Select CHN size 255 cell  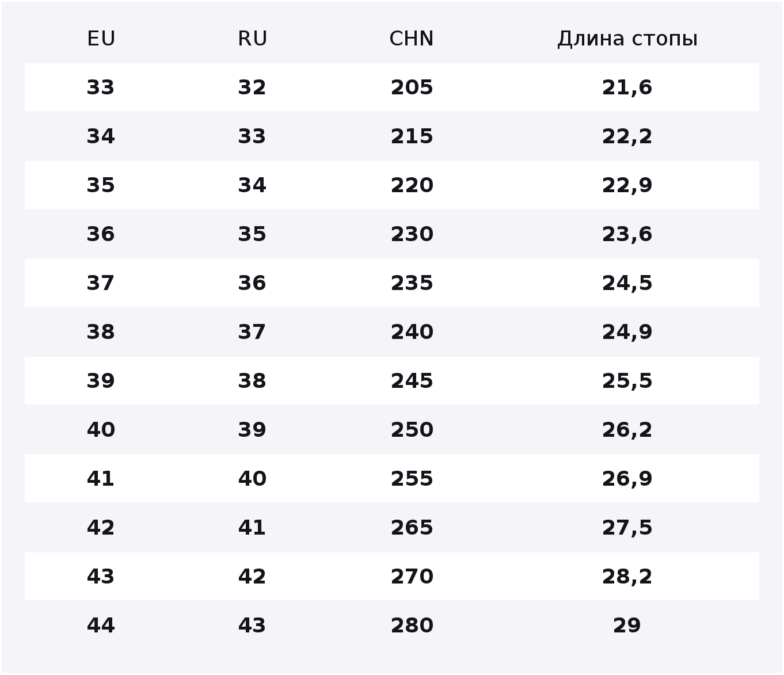(x=412, y=479)
